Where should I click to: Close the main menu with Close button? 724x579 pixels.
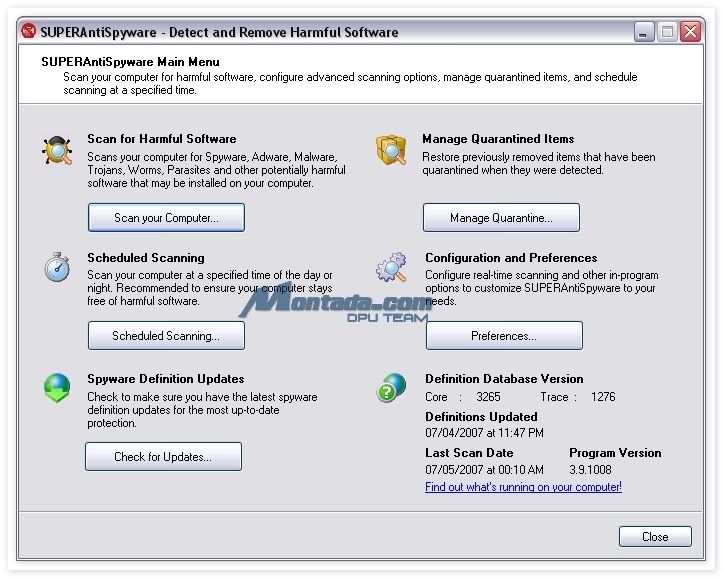coord(655,537)
